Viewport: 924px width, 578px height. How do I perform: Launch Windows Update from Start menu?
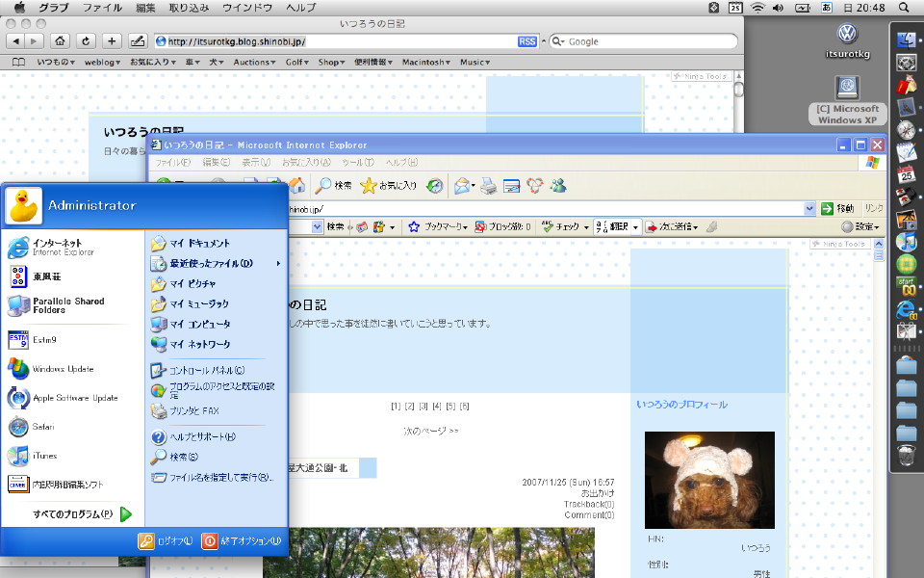(72, 369)
